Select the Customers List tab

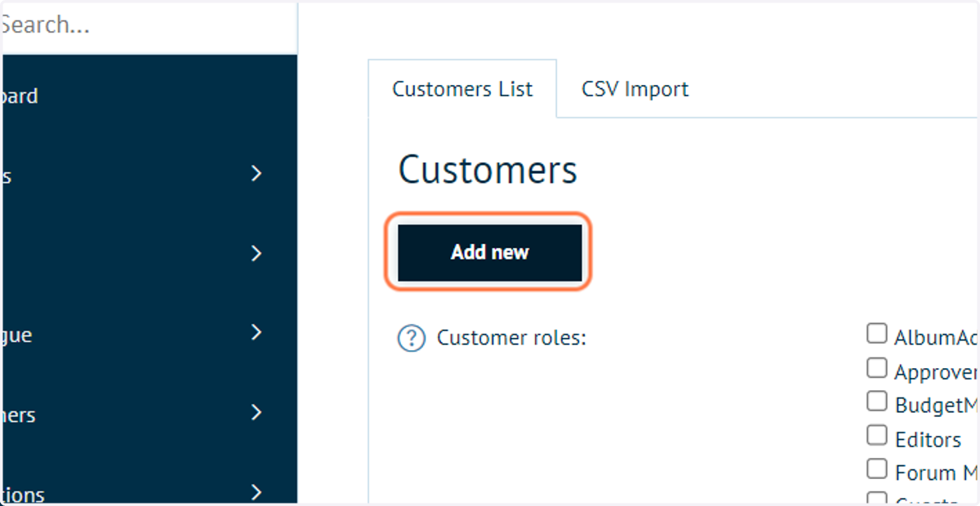click(462, 89)
